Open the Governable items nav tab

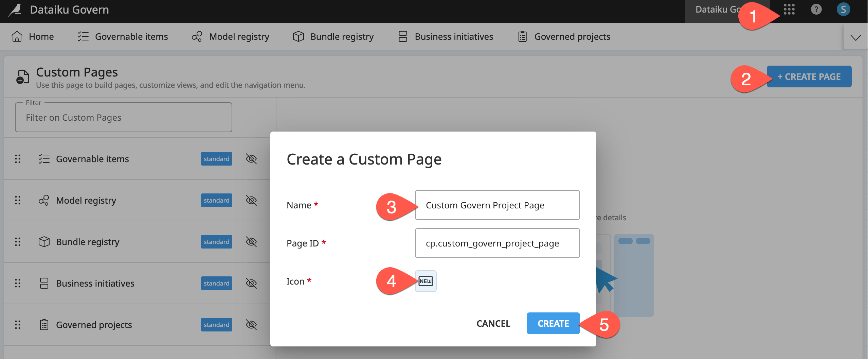[x=123, y=36]
